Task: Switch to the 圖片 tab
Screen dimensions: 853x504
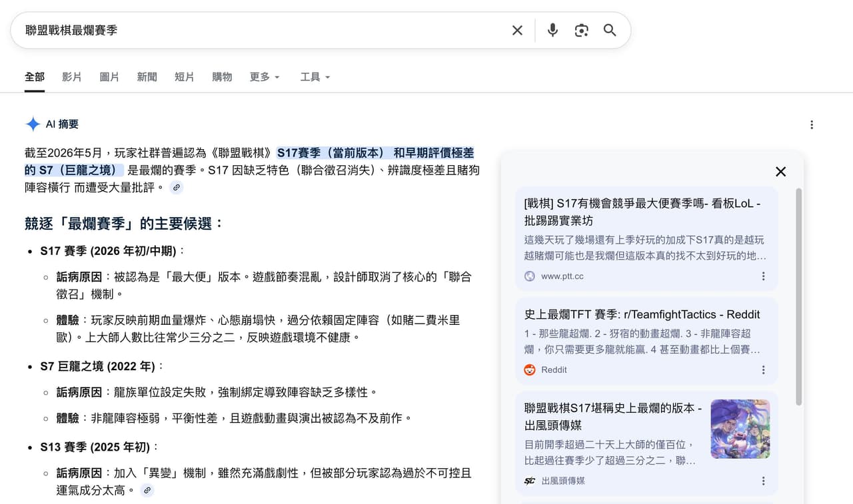Action: (x=109, y=77)
